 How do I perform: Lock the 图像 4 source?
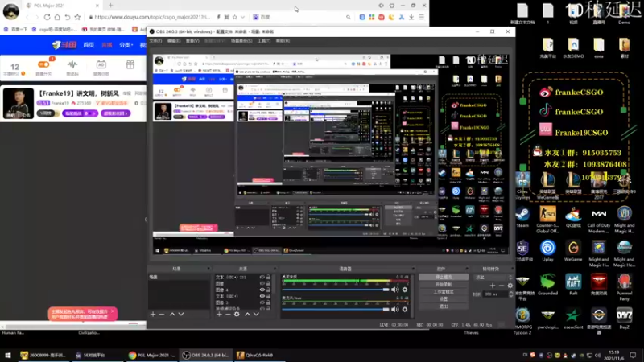268,290
